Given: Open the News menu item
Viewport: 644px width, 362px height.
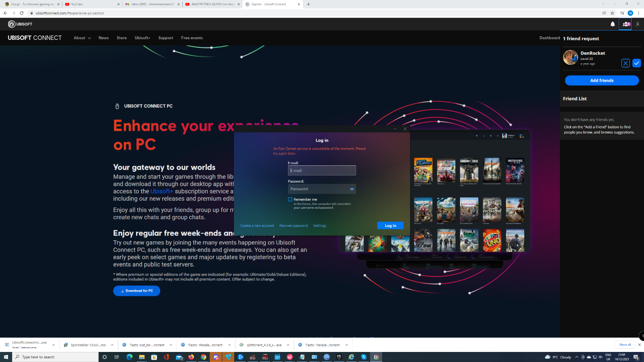Looking at the screenshot, I should [103, 38].
